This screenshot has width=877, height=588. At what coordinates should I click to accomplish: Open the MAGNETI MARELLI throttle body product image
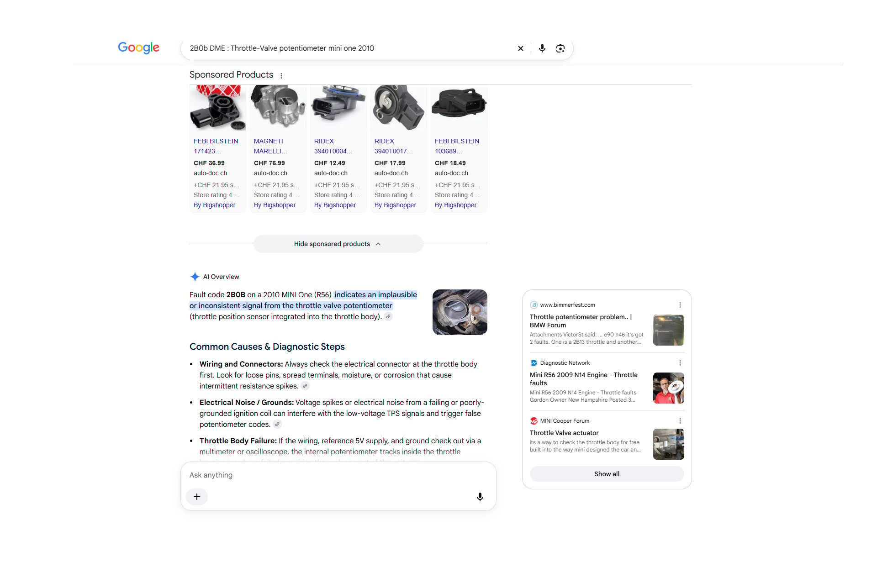(278, 107)
